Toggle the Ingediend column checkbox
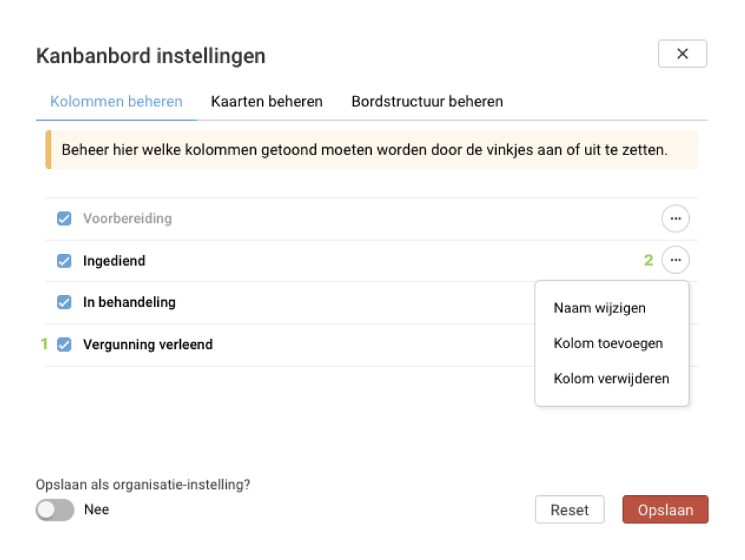The width and height of the screenshot is (745, 560). 64,261
